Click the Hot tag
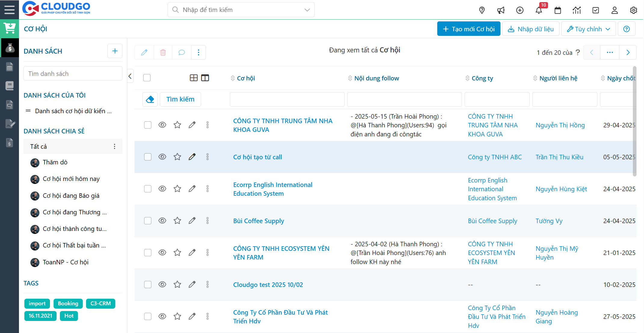This screenshot has height=333, width=644. tap(69, 316)
